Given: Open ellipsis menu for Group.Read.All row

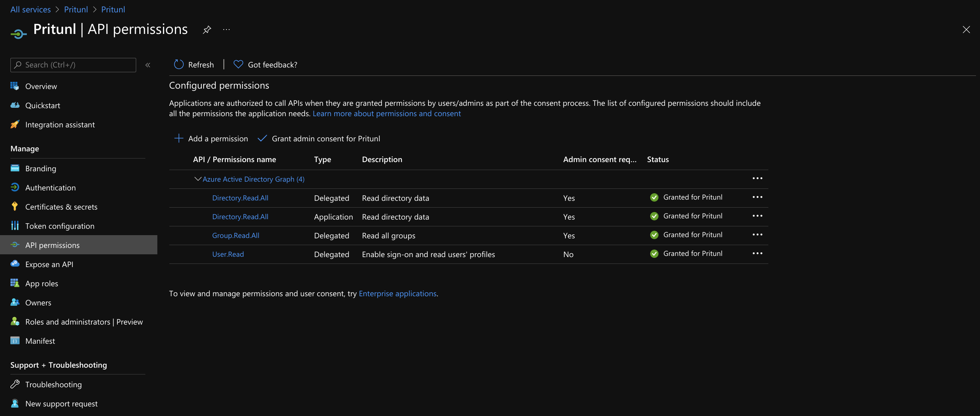Looking at the screenshot, I should coord(758,235).
